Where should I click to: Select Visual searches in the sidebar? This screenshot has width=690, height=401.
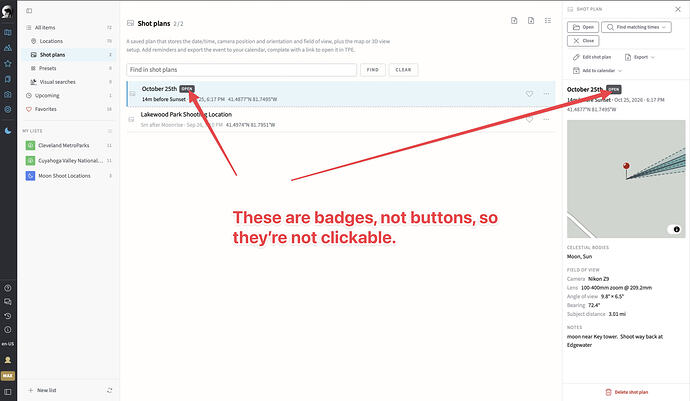[69, 82]
